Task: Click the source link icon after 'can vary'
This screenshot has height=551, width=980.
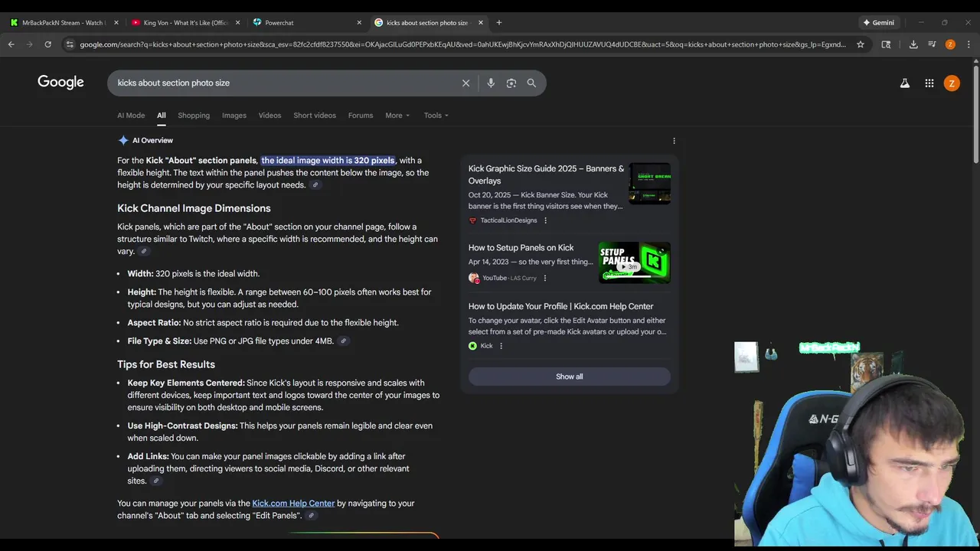Action: point(143,251)
